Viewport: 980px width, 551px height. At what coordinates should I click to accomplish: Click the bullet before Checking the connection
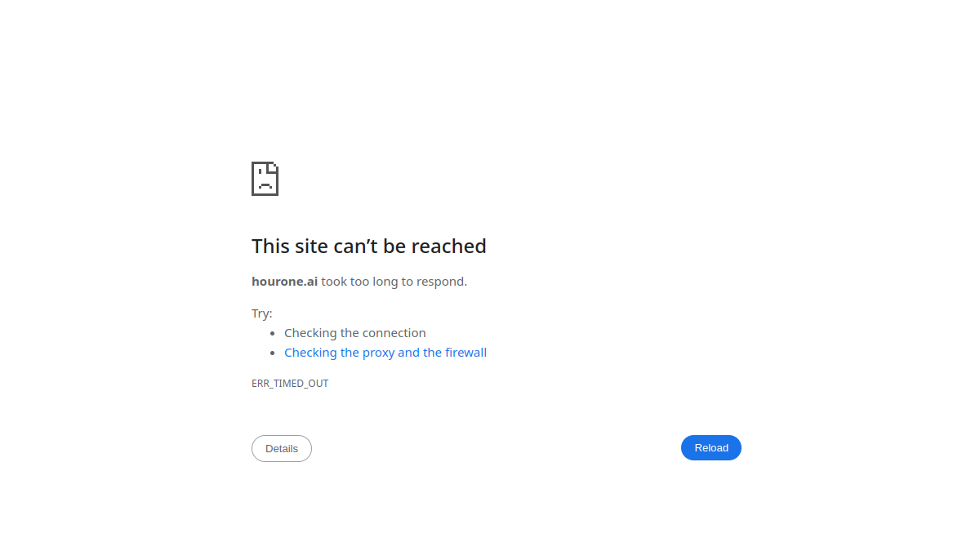pos(273,334)
